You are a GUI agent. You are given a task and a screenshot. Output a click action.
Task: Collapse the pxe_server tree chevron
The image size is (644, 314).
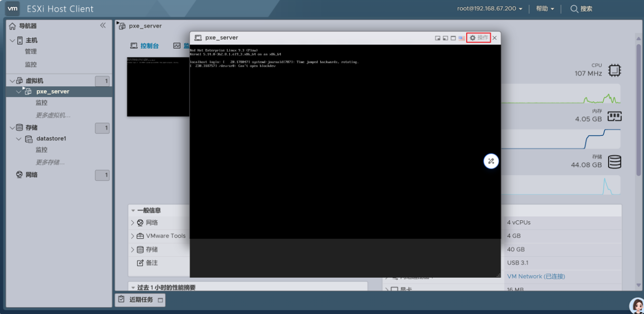(x=19, y=92)
